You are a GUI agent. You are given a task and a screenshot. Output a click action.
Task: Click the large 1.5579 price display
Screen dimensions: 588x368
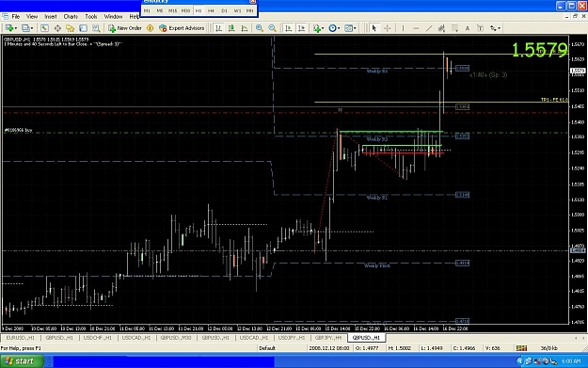[540, 50]
